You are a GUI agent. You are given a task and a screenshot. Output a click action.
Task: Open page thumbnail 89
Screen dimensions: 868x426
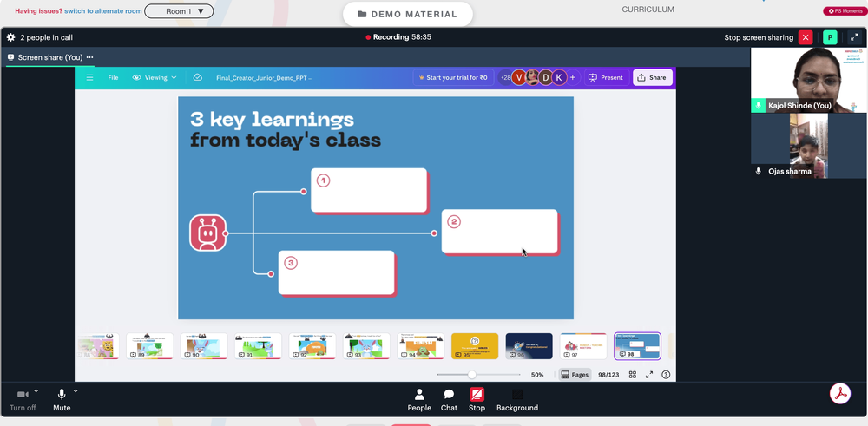(149, 346)
